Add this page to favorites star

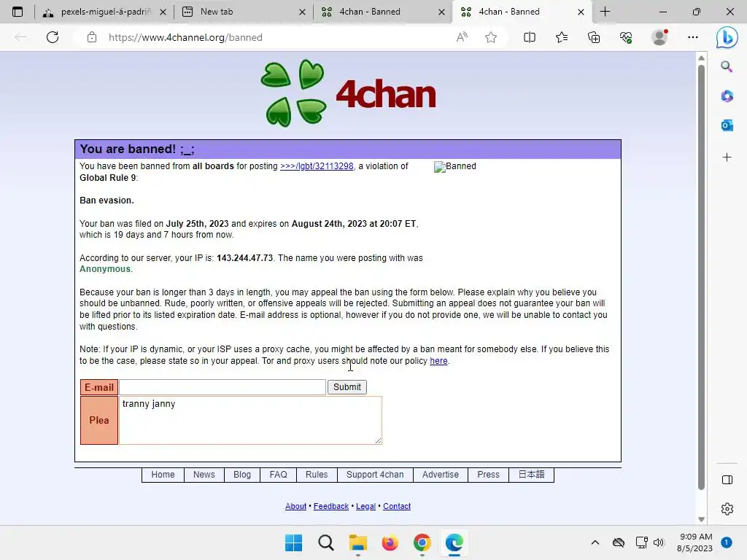(491, 37)
